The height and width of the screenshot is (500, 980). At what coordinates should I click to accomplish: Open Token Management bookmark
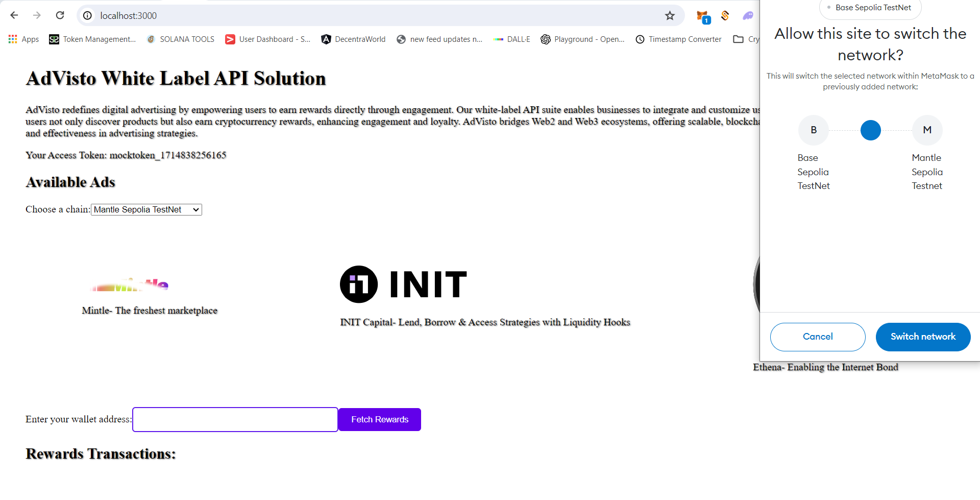click(92, 39)
